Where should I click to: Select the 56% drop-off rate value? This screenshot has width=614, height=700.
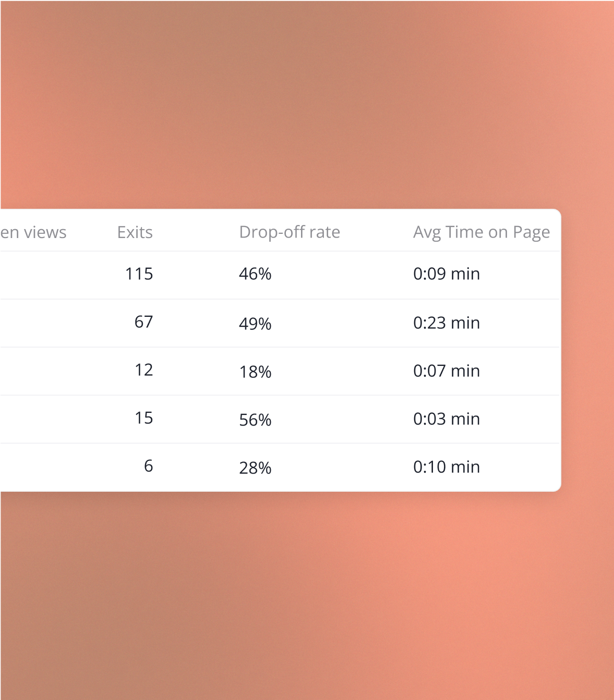coord(255,420)
